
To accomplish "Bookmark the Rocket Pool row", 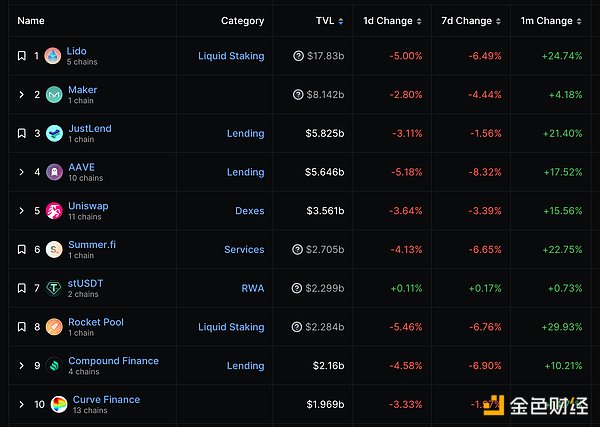I will 21,327.
